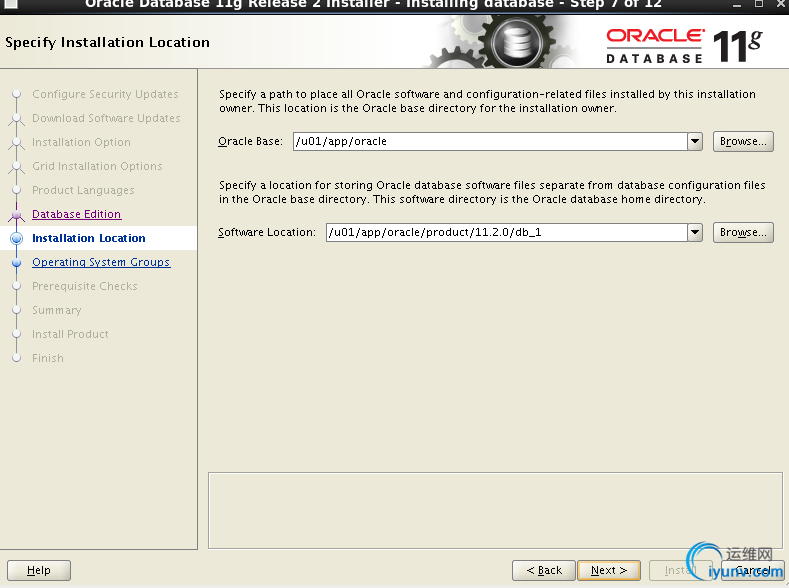Screen dimensions: 789x588
Task: Click the Specify Installation Location heading
Action: pyautogui.click(x=107, y=42)
